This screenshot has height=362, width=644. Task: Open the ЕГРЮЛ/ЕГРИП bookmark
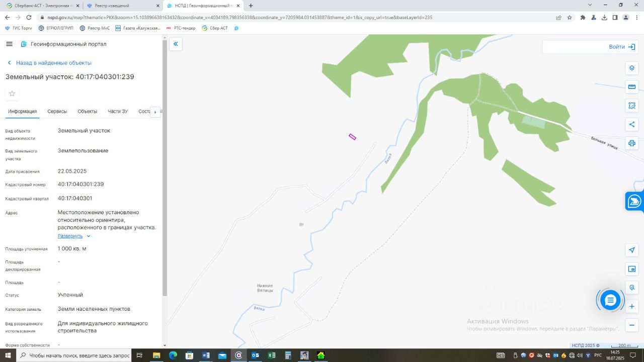click(x=55, y=28)
